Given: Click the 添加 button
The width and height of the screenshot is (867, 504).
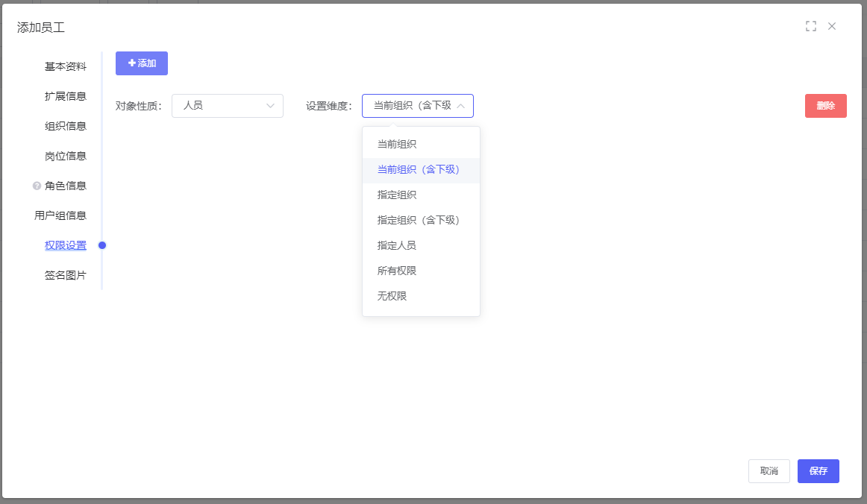Looking at the screenshot, I should (x=142, y=63).
